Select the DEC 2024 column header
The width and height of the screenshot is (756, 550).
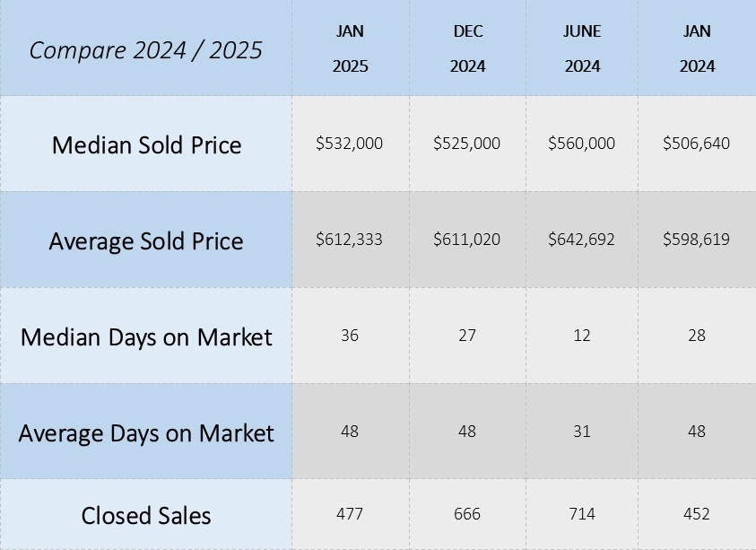[467, 48]
